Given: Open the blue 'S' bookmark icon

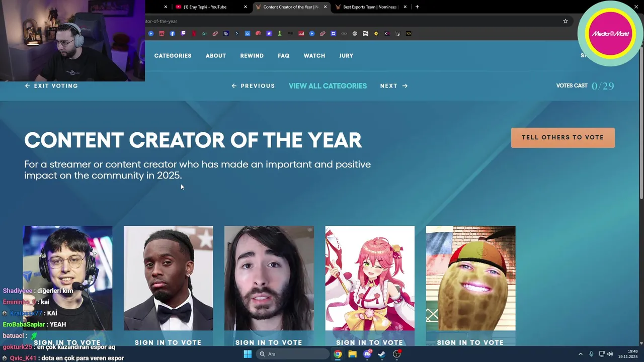Looking at the screenshot, I should (x=333, y=34).
